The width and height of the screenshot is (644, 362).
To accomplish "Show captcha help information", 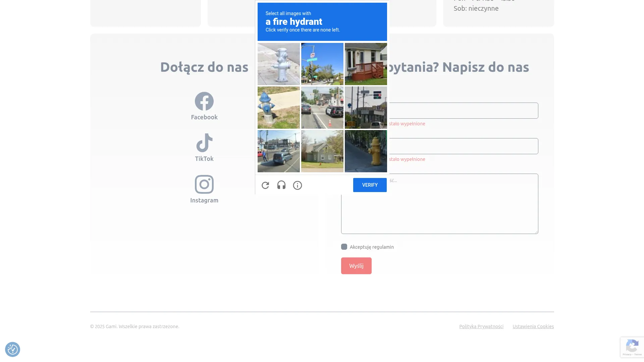I will 297,185.
